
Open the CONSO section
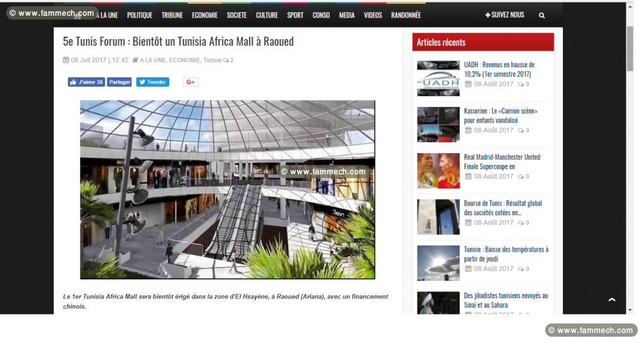tap(321, 15)
